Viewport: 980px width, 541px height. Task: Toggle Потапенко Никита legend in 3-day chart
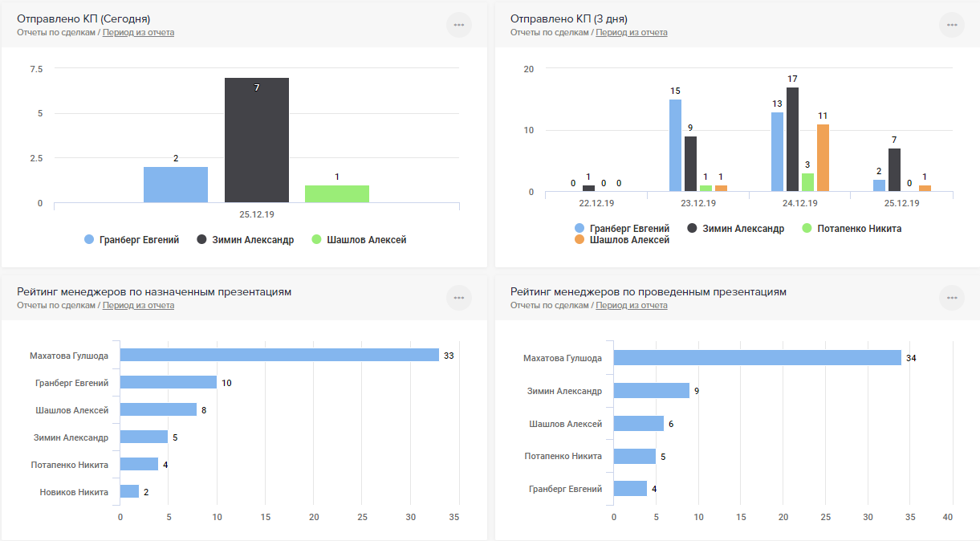point(852,228)
